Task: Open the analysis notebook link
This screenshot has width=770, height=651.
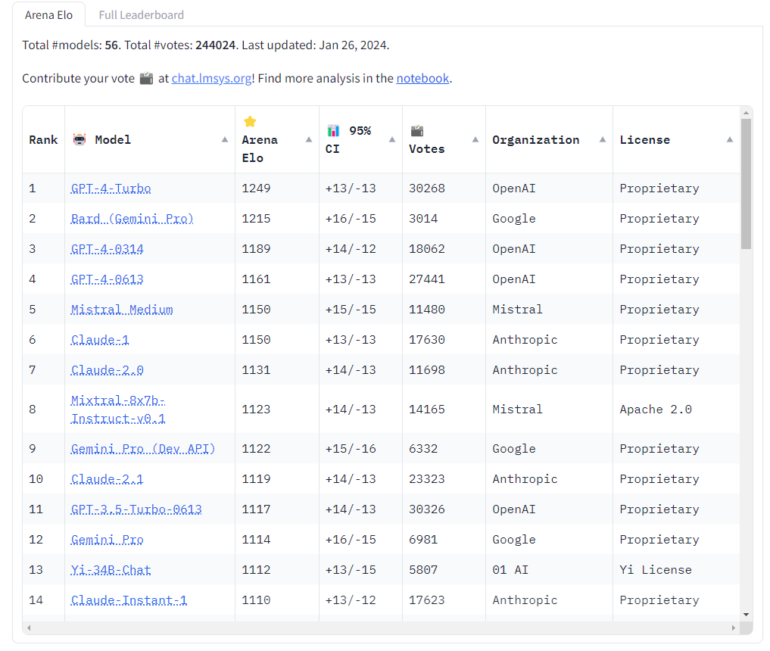Action: coord(422,78)
